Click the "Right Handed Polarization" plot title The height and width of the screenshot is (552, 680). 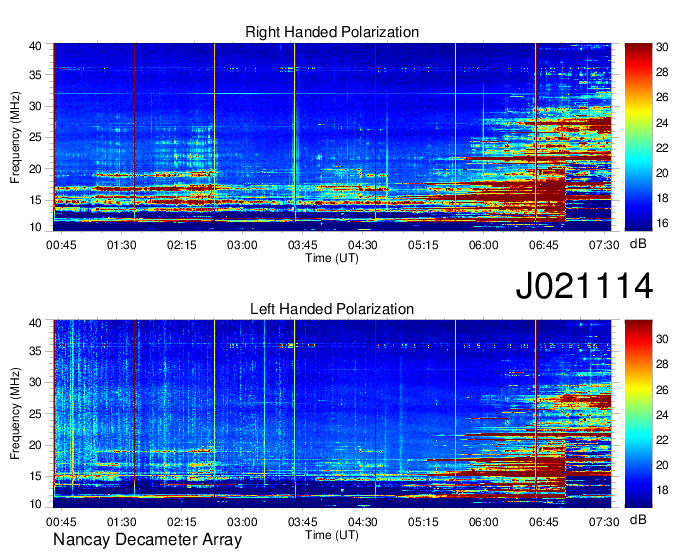coord(332,32)
